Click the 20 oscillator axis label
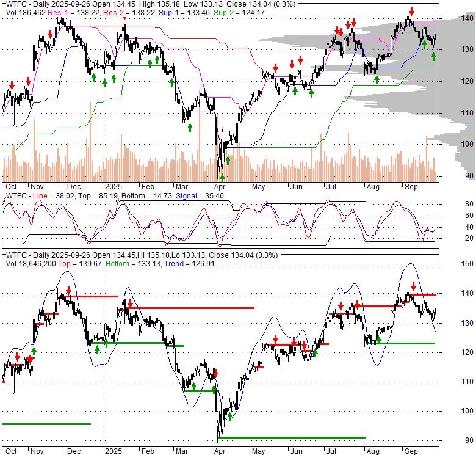The height and width of the screenshot is (455, 476). click(469, 238)
